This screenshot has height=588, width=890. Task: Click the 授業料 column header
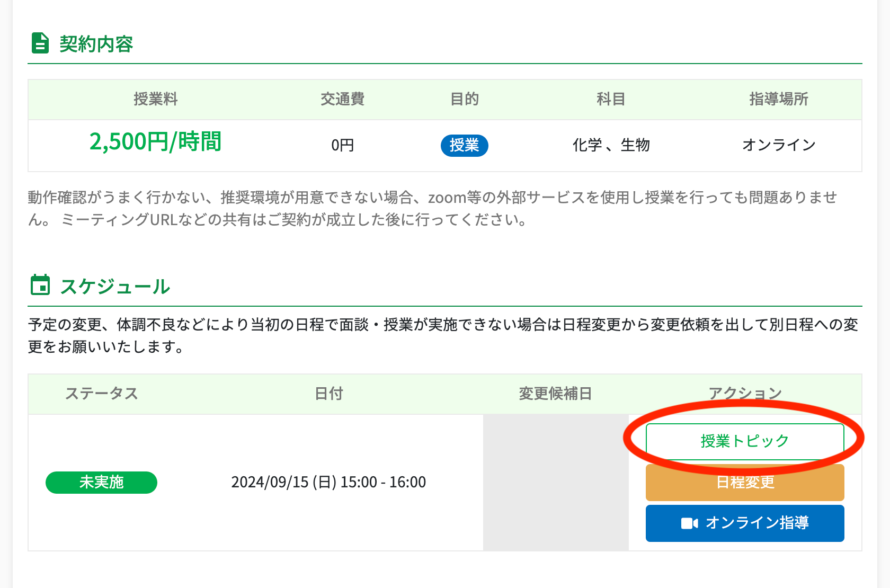pos(155,99)
